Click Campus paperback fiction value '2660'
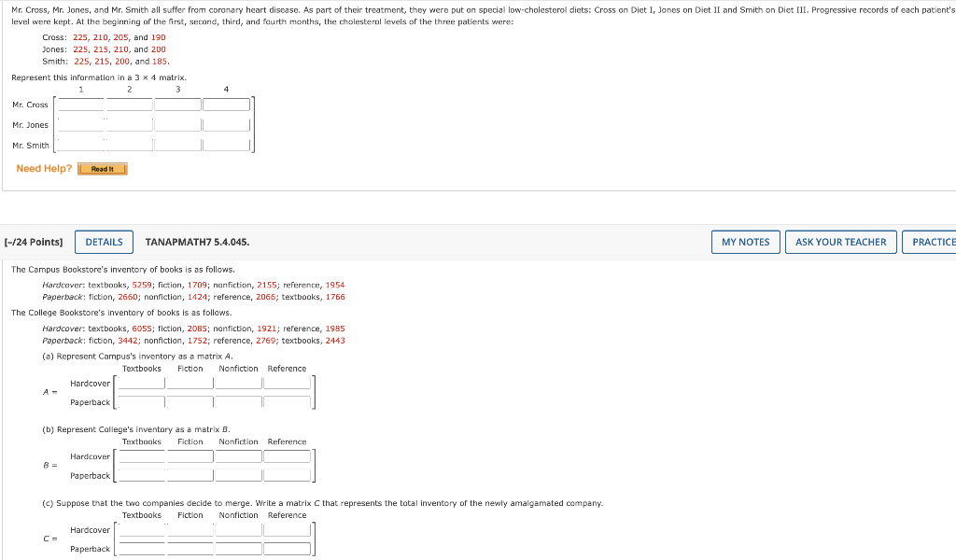This screenshot has height=560, width=956. click(128, 297)
